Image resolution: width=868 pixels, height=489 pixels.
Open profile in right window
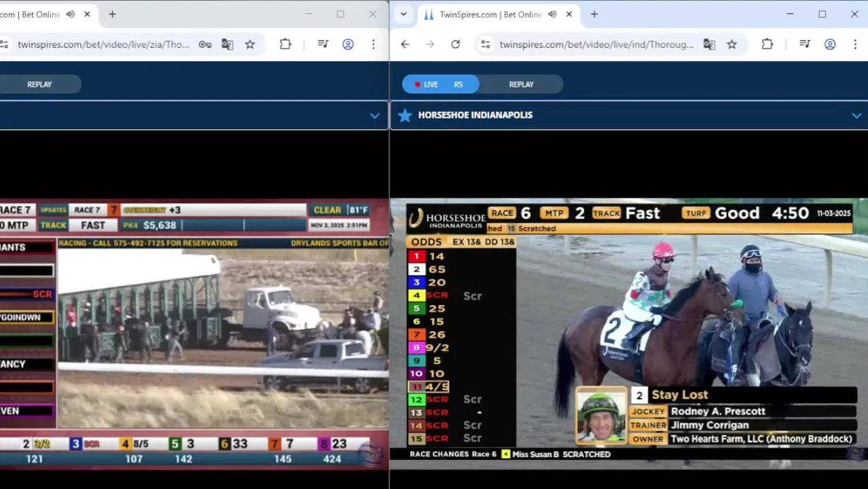830,44
